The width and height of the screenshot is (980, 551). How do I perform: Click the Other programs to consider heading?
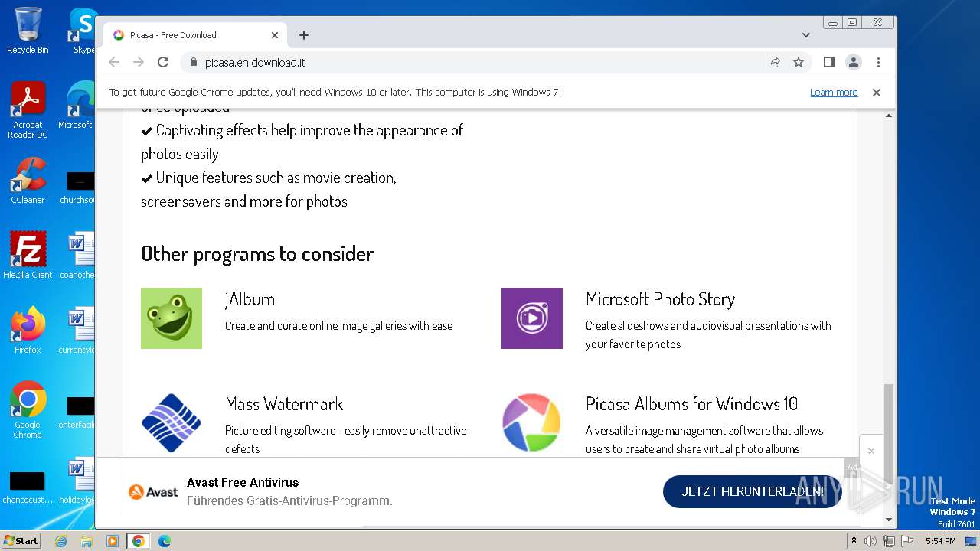click(257, 254)
